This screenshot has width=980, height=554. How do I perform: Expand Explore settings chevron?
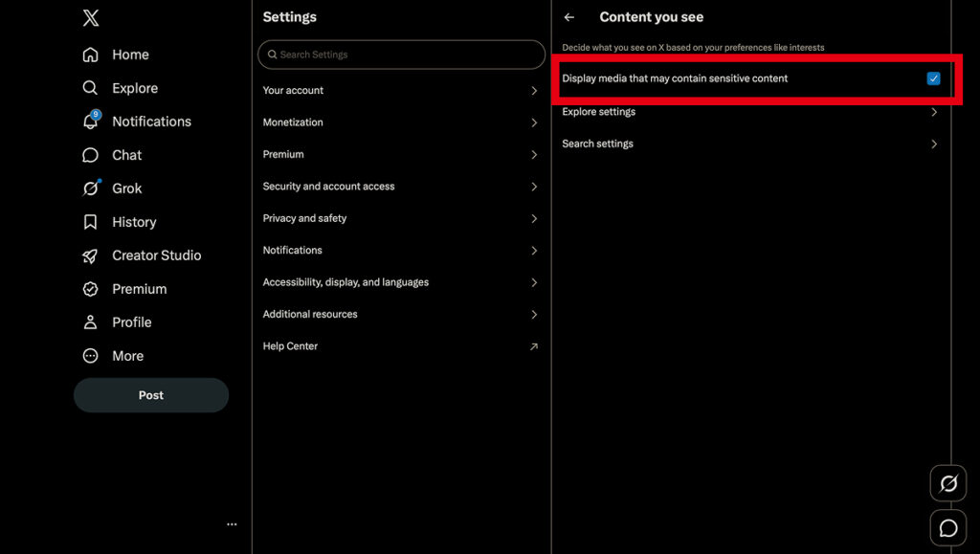pos(934,112)
